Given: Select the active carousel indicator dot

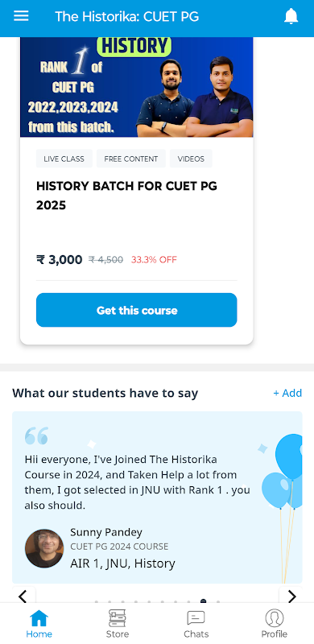Looking at the screenshot, I should [203, 601].
